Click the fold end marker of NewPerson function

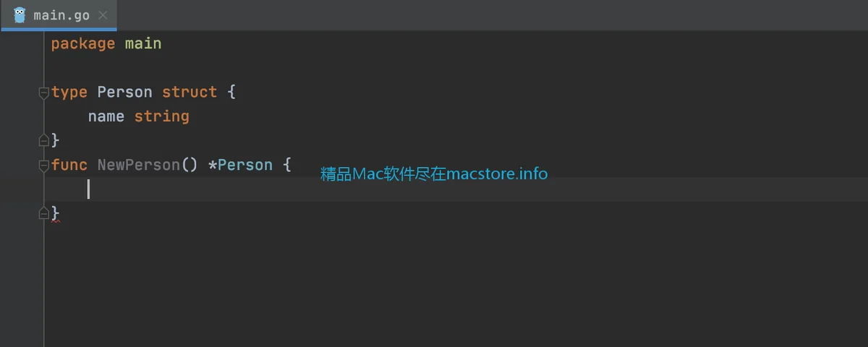(43, 213)
